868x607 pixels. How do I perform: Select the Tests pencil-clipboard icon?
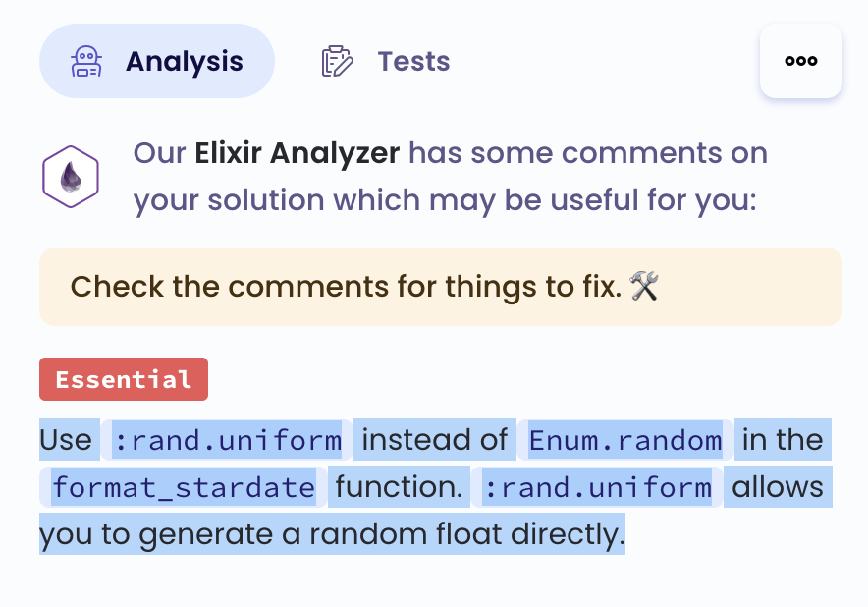pyautogui.click(x=337, y=61)
